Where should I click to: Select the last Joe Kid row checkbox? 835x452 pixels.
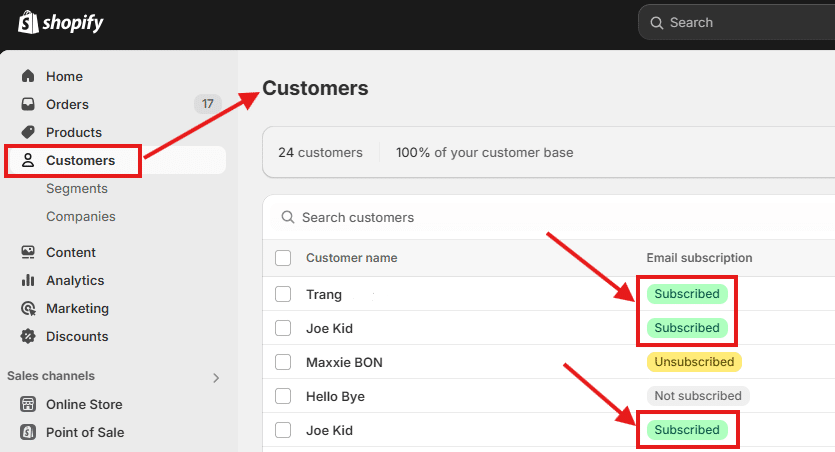coord(283,430)
